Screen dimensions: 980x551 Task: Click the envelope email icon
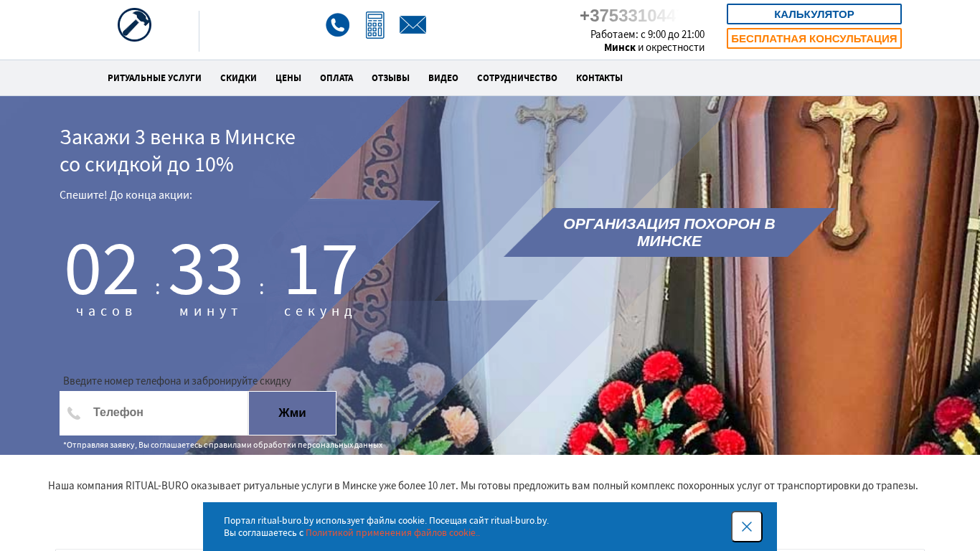pyautogui.click(x=413, y=25)
